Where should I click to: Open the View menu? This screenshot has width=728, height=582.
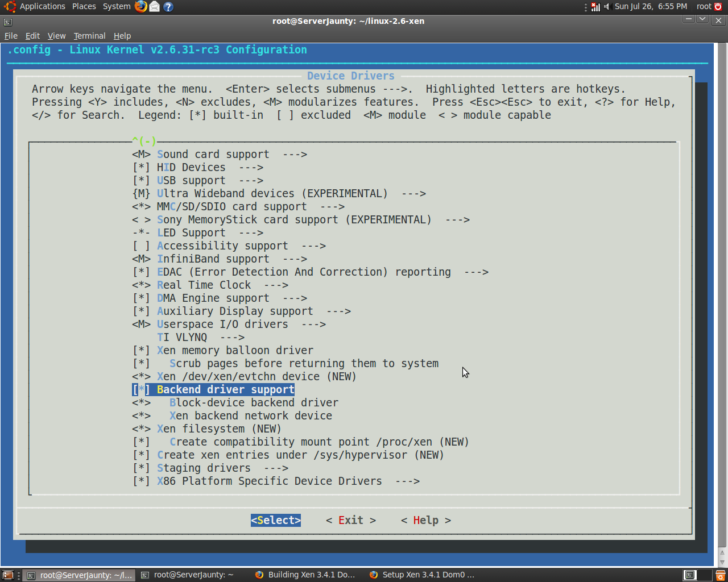(56, 36)
